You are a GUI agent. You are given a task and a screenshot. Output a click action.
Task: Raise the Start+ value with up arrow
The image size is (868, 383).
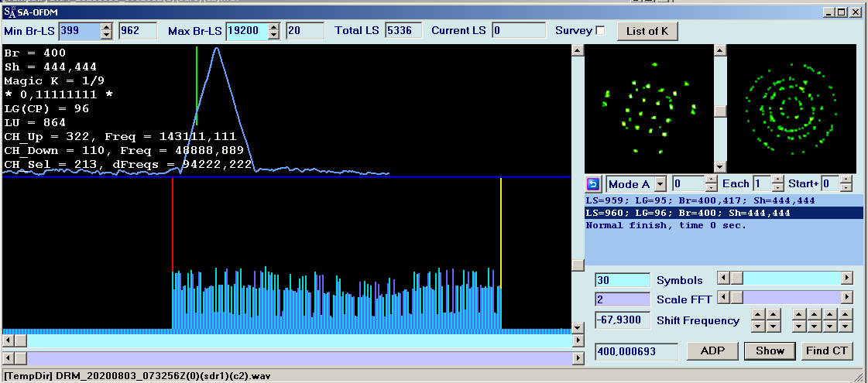pos(846,180)
